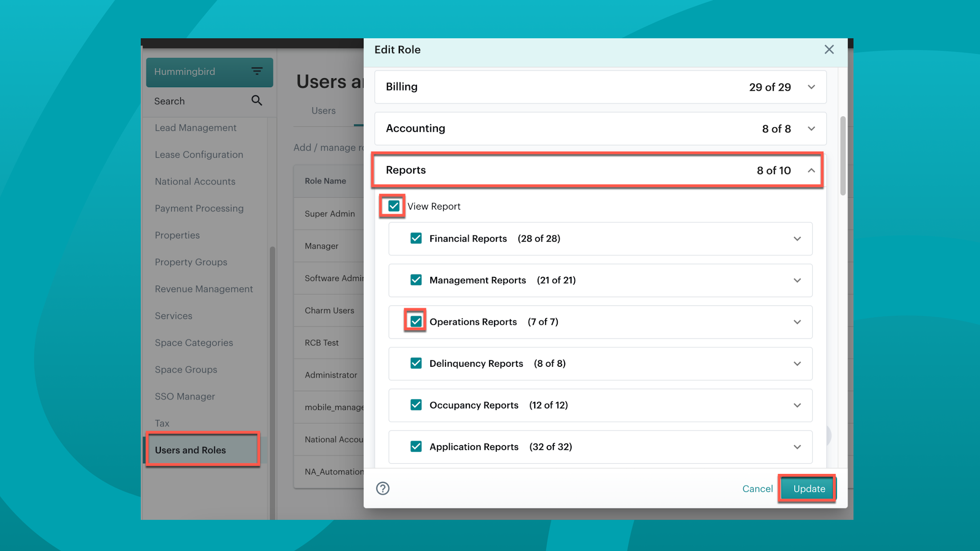Viewport: 980px width, 551px height.
Task: Select Users and Roles in the sidebar
Action: point(191,450)
